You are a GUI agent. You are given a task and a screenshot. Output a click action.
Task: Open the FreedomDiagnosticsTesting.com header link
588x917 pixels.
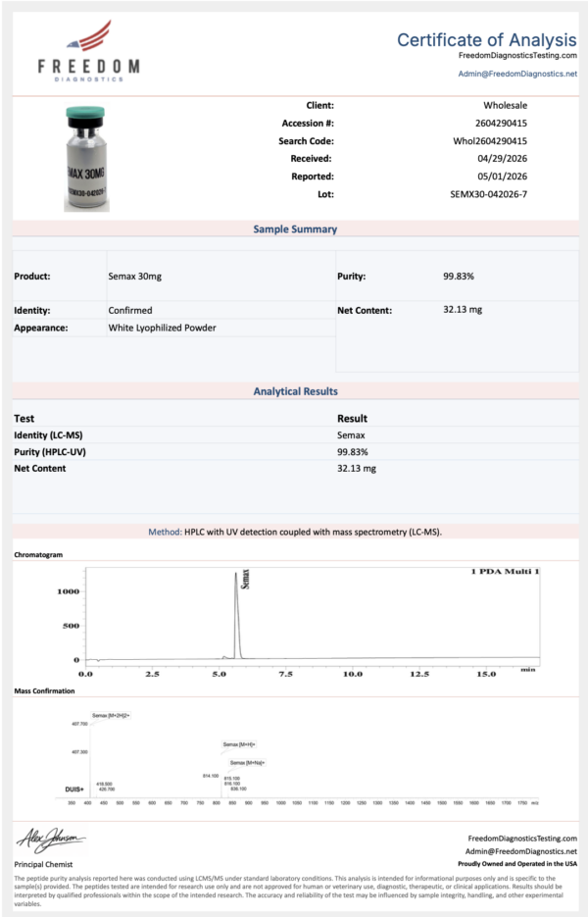tap(517, 56)
